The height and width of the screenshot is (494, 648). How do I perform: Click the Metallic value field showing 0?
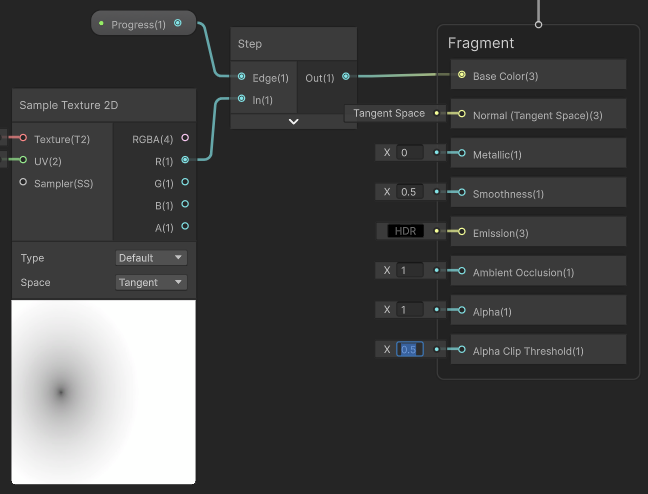[x=410, y=153]
